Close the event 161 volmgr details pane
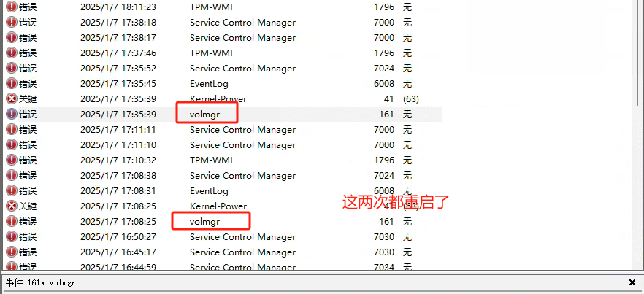The width and height of the screenshot is (644, 294). pyautogui.click(x=632, y=282)
